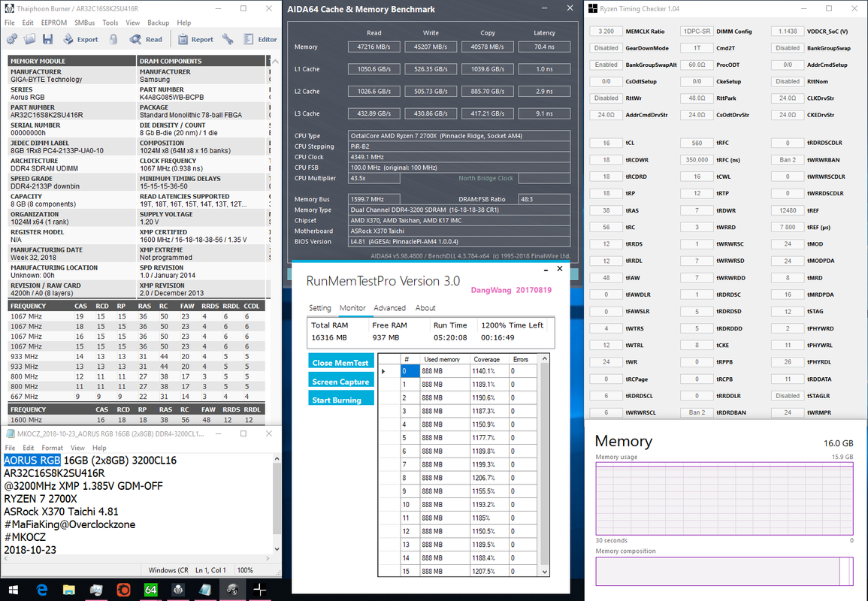The image size is (868, 601).
Task: Open the View menu in Notepad
Action: (x=77, y=448)
